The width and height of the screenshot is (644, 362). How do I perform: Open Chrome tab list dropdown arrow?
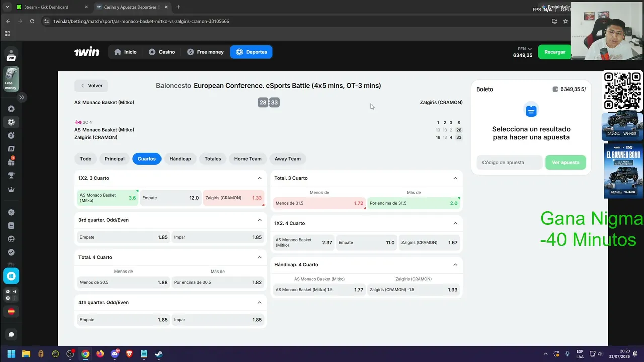[x=7, y=7]
